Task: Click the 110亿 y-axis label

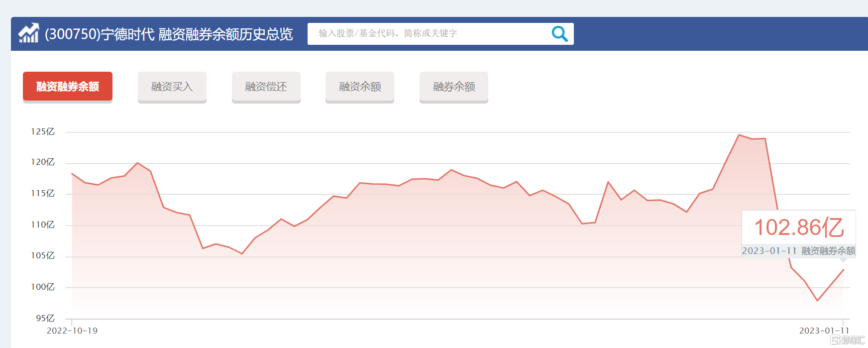Action: click(43, 225)
